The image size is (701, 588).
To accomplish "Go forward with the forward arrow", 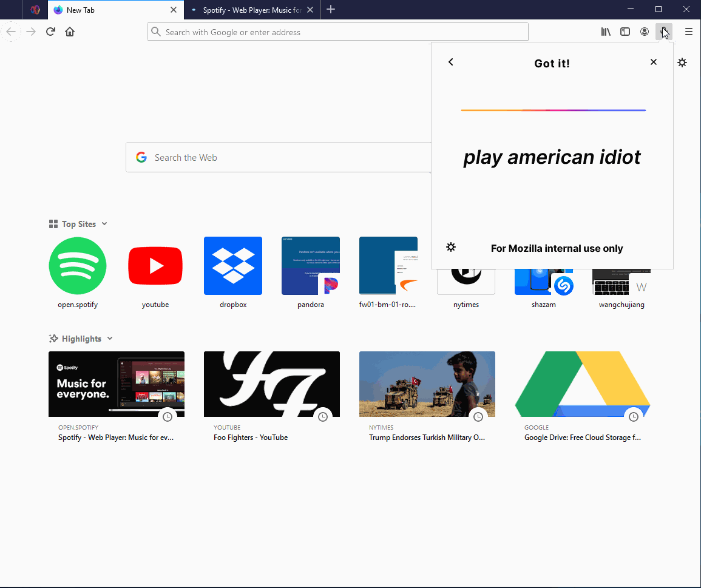I will [x=31, y=32].
